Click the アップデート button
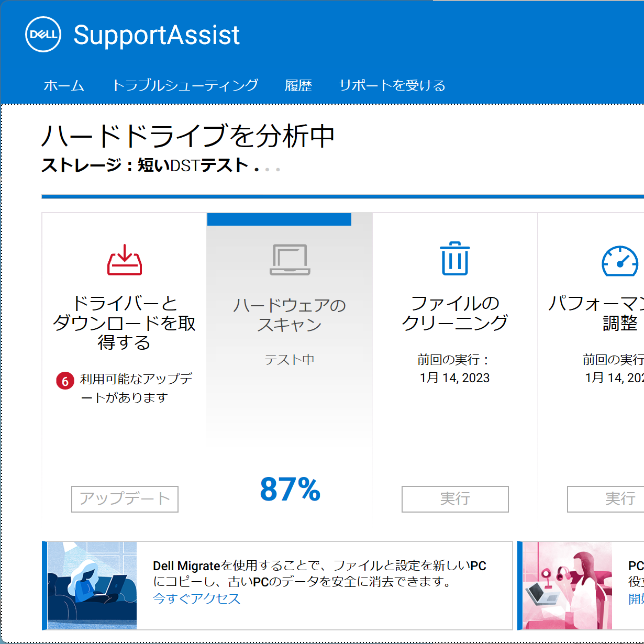Viewport: 644px width, 644px height. coord(125,499)
